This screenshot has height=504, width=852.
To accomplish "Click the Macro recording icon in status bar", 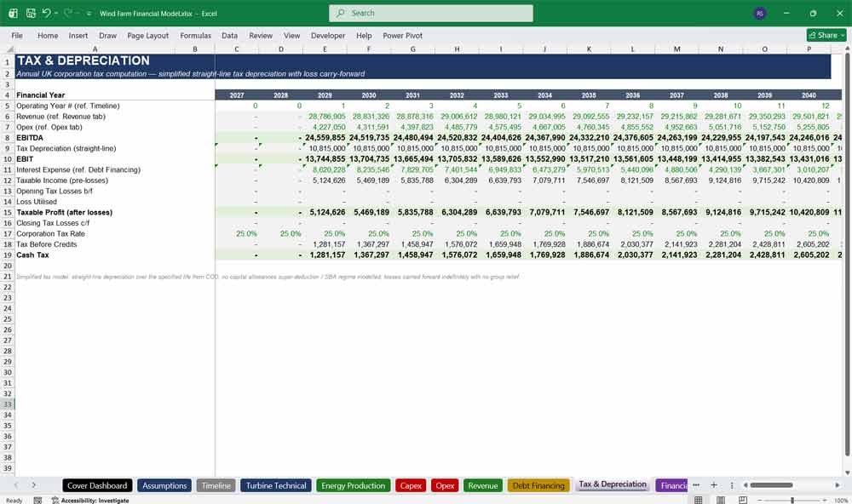I will pos(37,501).
